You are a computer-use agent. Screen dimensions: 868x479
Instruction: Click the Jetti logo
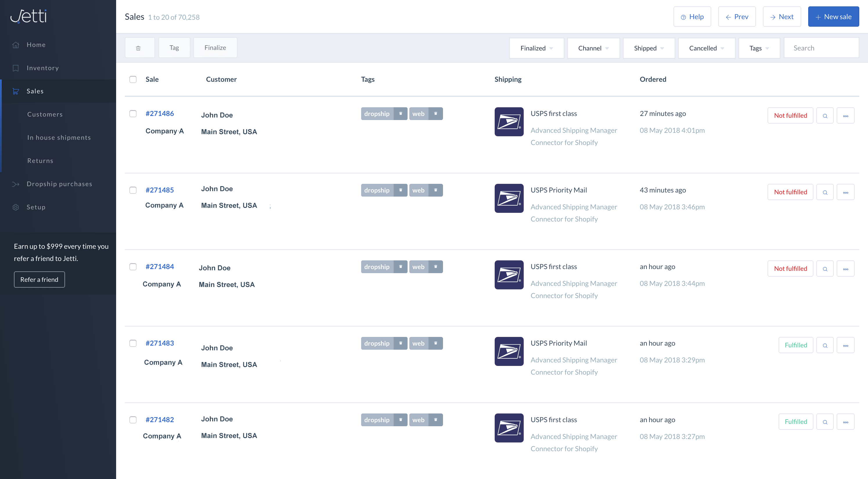tap(29, 16)
